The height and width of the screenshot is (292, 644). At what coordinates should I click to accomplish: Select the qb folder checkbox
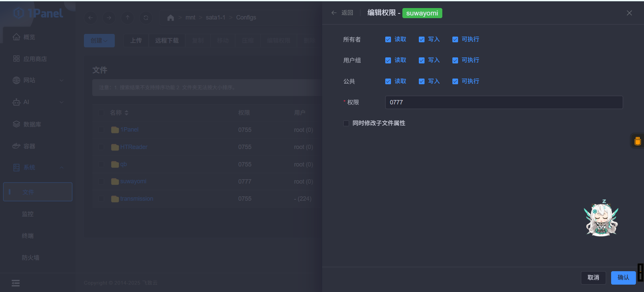click(101, 164)
